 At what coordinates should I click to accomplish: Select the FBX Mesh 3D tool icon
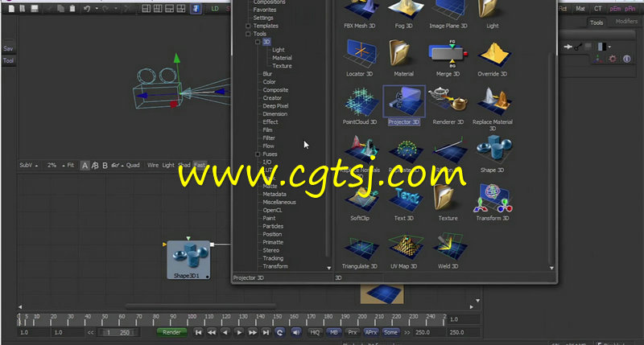pyautogui.click(x=359, y=10)
